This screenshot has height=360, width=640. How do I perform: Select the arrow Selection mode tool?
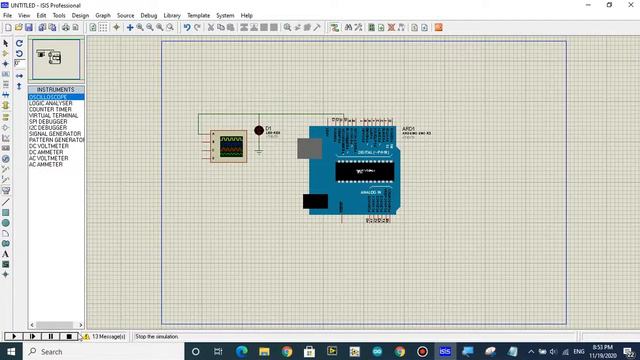click(x=5, y=43)
